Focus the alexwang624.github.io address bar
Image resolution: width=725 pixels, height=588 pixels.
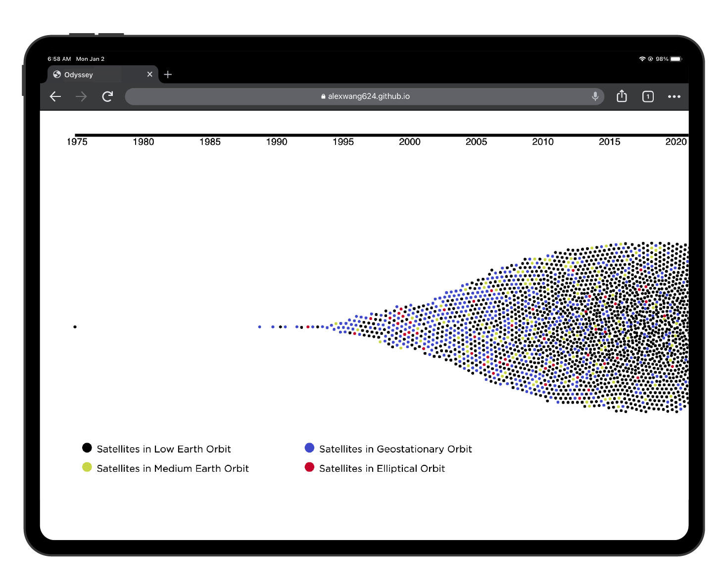coord(365,96)
